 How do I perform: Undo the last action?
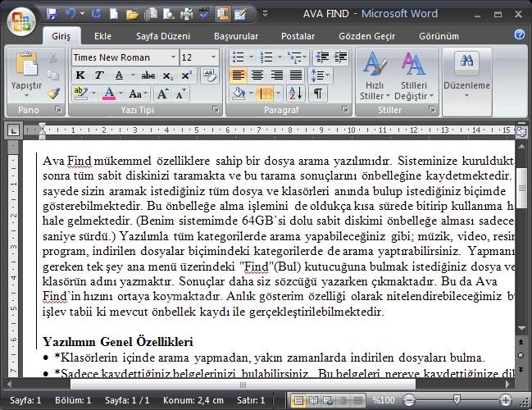coord(70,14)
